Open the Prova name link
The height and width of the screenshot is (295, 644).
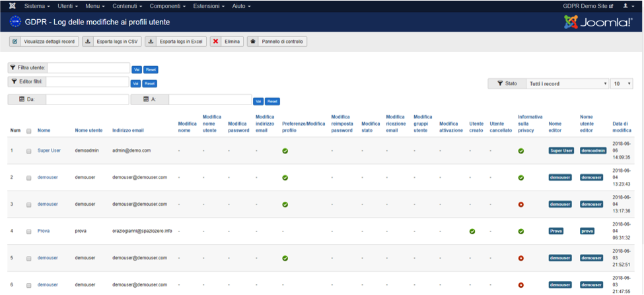coord(44,232)
